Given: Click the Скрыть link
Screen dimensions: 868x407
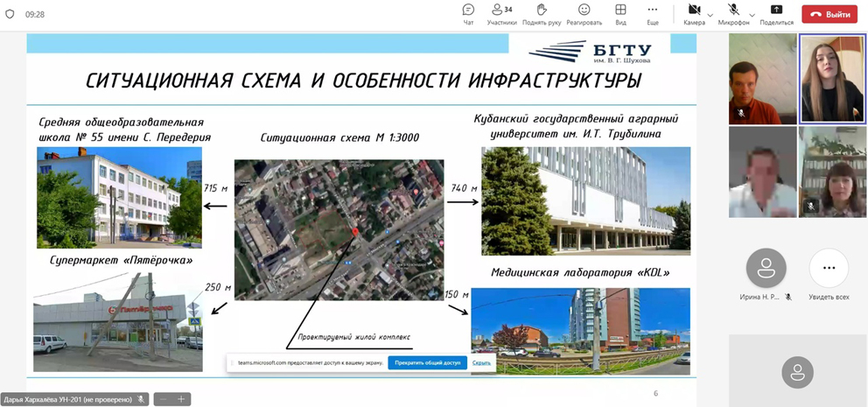Looking at the screenshot, I should pos(481,363).
